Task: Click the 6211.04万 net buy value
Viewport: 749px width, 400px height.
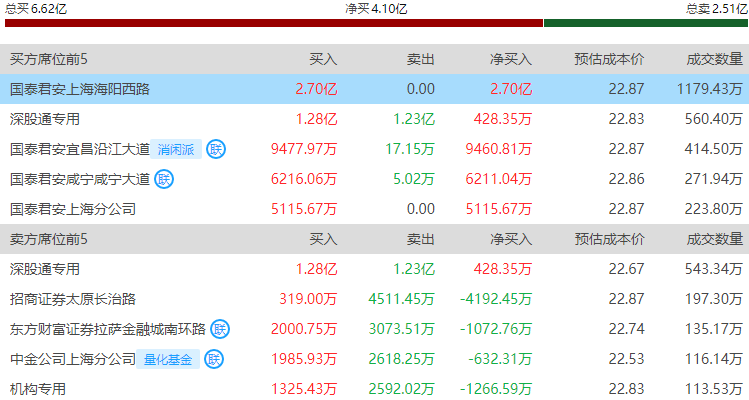Action: 499,179
